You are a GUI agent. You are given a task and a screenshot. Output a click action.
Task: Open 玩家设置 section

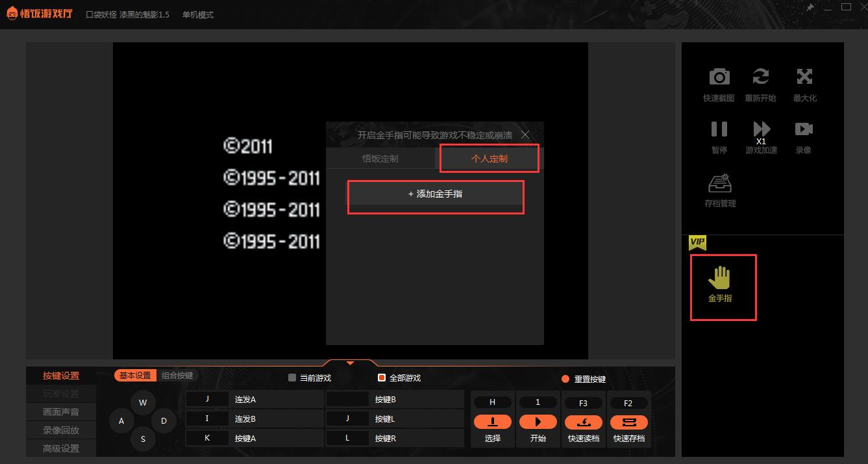tap(61, 394)
